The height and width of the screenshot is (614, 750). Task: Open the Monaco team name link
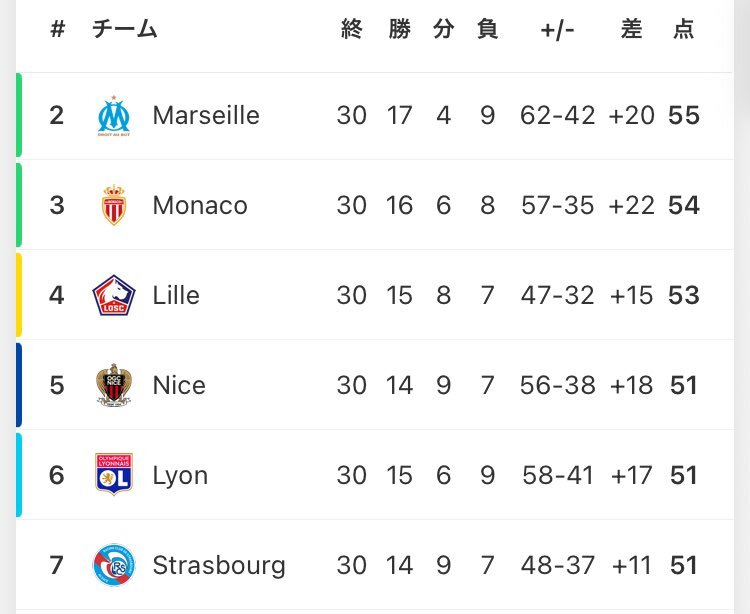point(200,205)
